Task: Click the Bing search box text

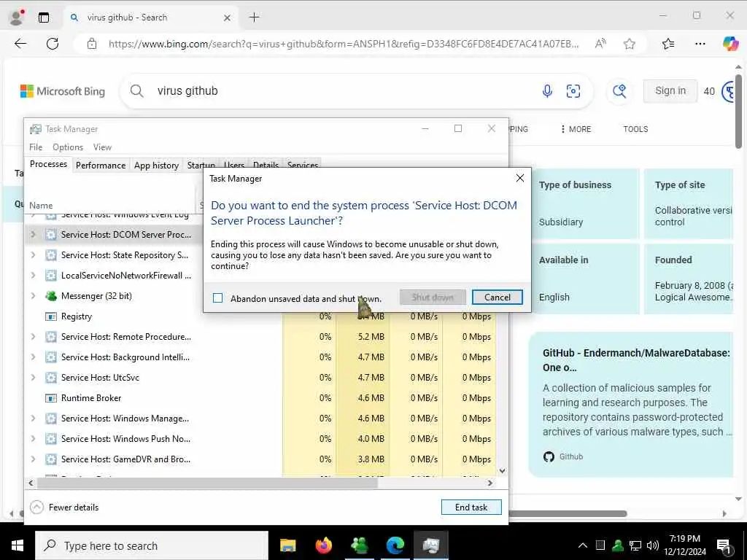Action: click(x=187, y=90)
